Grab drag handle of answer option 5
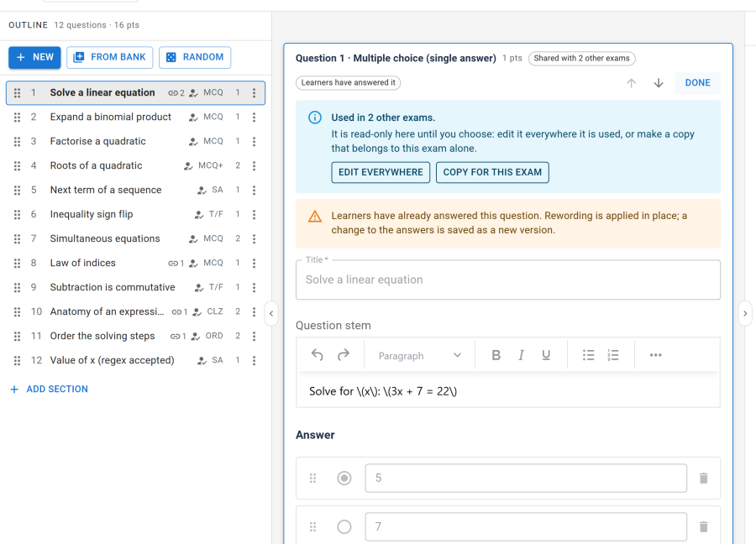 [313, 478]
